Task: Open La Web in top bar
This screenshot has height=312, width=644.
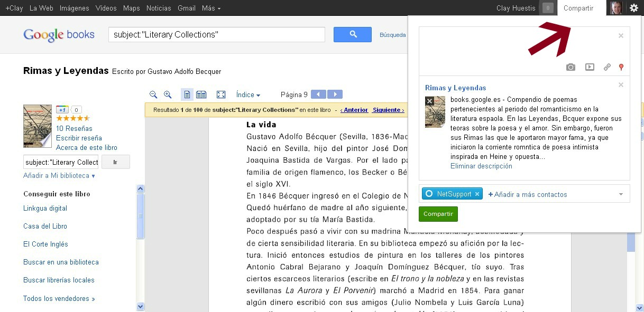Action: (x=41, y=8)
